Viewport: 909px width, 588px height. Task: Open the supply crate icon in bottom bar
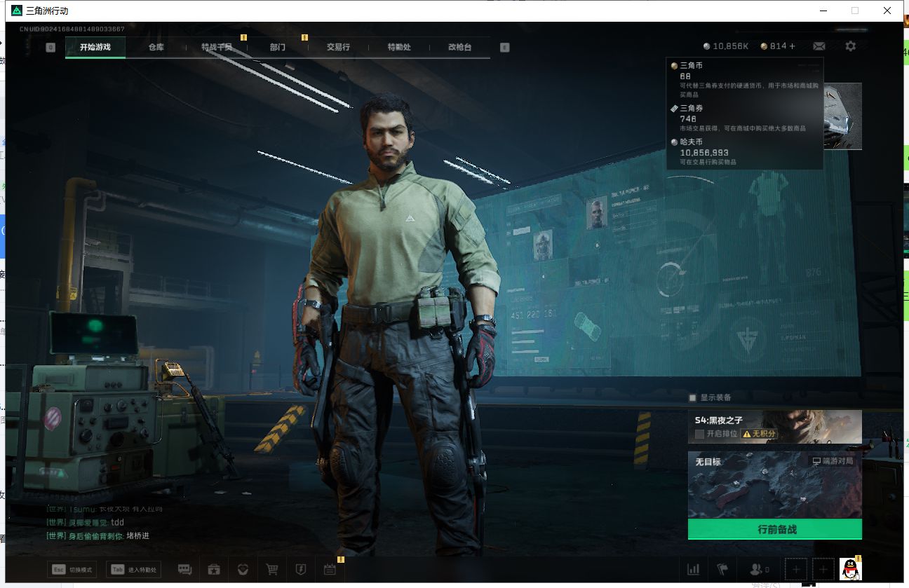[215, 570]
